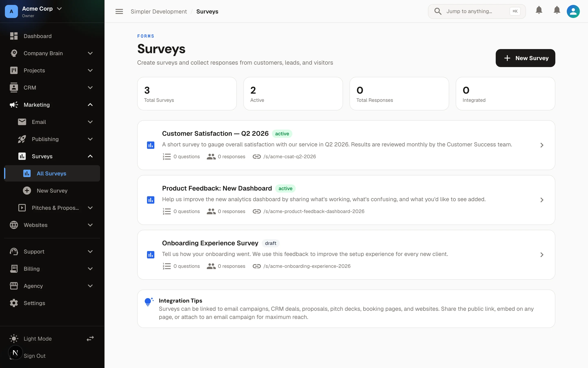The width and height of the screenshot is (588, 368).
Task: Click the search magnifier icon
Action: tap(438, 11)
